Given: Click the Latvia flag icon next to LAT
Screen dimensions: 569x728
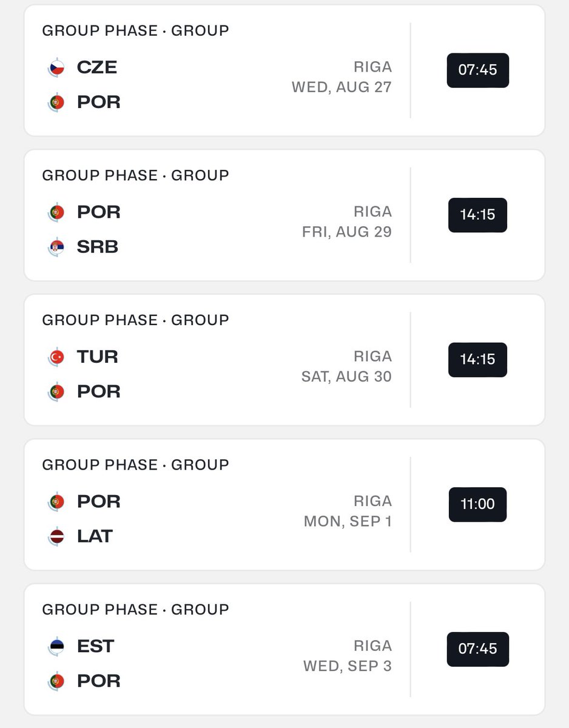Looking at the screenshot, I should tap(56, 537).
